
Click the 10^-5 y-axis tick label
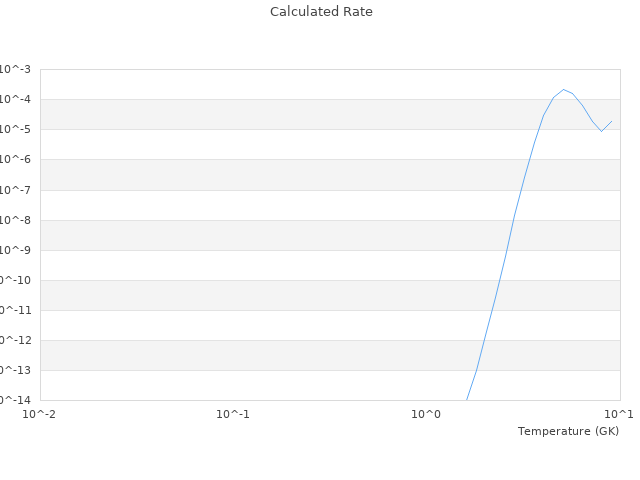[x=15, y=129]
